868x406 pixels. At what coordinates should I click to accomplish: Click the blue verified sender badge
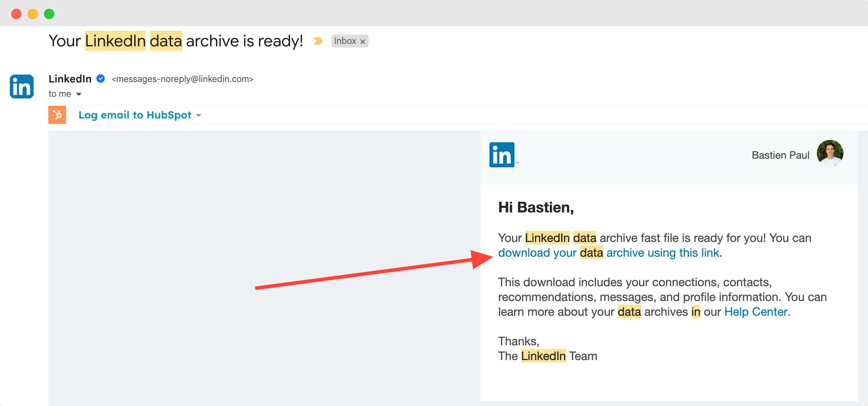(101, 79)
